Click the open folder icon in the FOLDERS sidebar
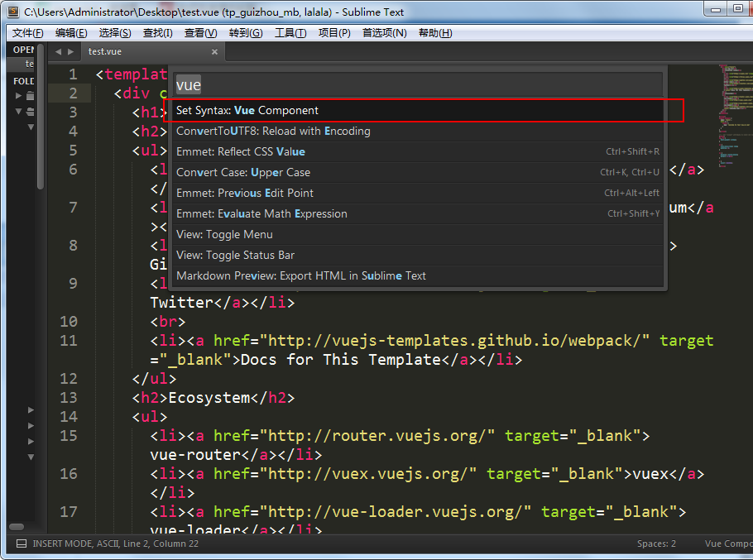This screenshot has height=560, width=753. click(x=30, y=112)
